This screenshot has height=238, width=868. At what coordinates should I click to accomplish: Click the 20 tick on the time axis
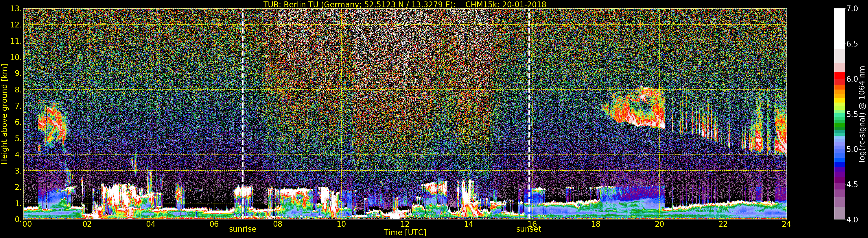(x=659, y=224)
